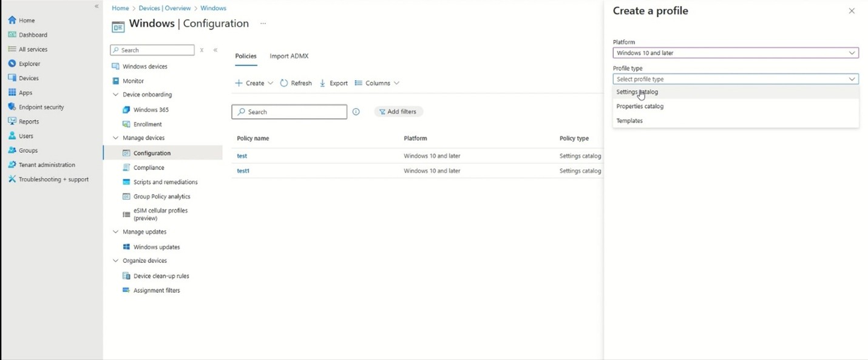The height and width of the screenshot is (360, 868).
Task: Collapse the Manage devices section
Action: coord(116,138)
